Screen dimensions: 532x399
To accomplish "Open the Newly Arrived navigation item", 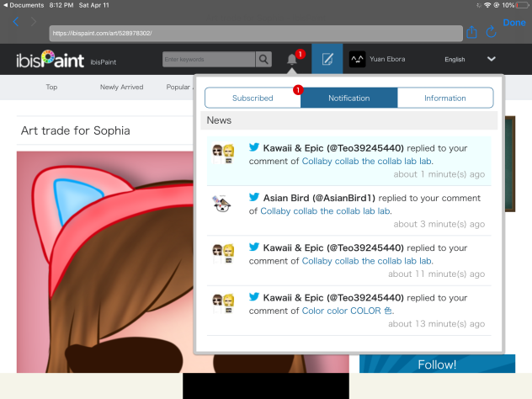I will pos(121,88).
